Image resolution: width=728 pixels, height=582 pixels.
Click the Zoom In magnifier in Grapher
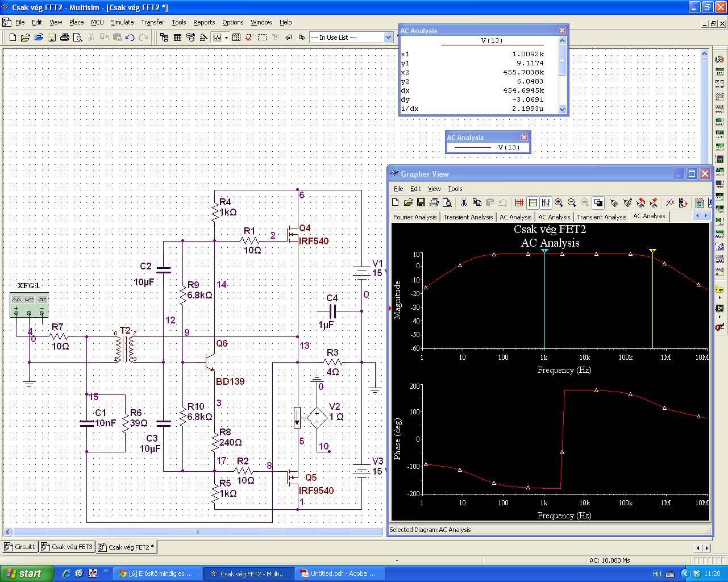coord(559,203)
